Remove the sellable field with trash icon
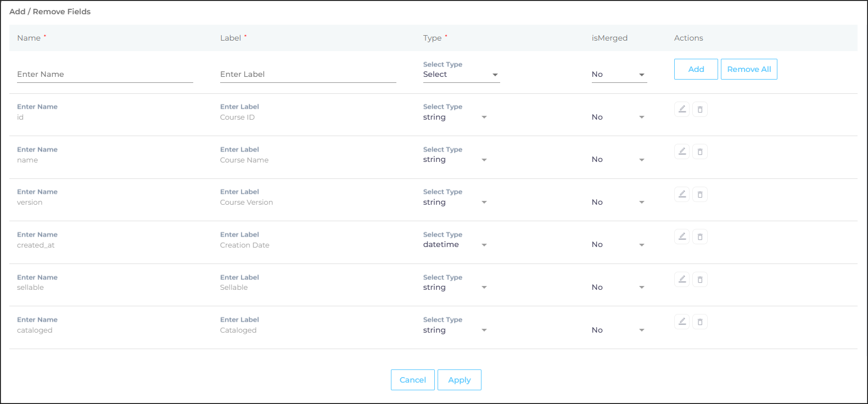Viewport: 868px width, 404px height. (x=700, y=279)
